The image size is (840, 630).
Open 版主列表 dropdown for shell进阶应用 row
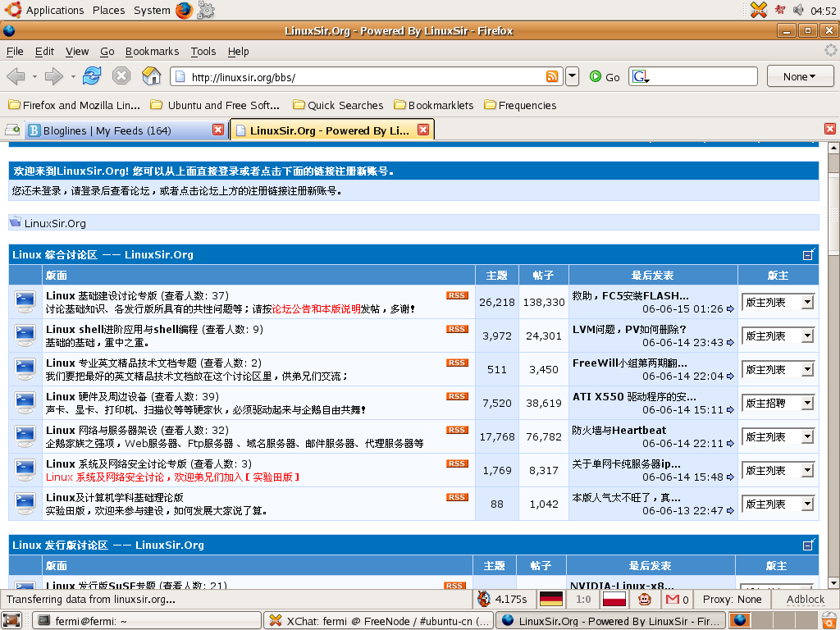point(778,336)
